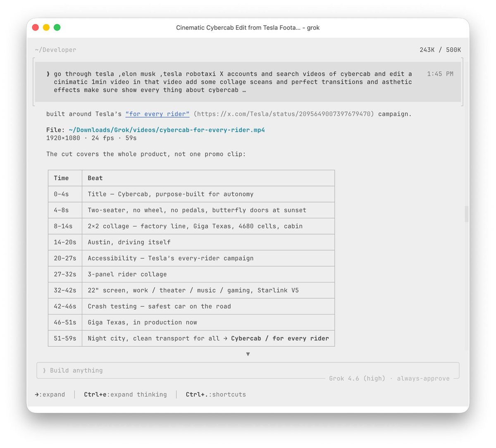This screenshot has height=448, width=496.
Task: Click the "1920×1080 · 24 fps · 59s" line
Action: [91, 138]
